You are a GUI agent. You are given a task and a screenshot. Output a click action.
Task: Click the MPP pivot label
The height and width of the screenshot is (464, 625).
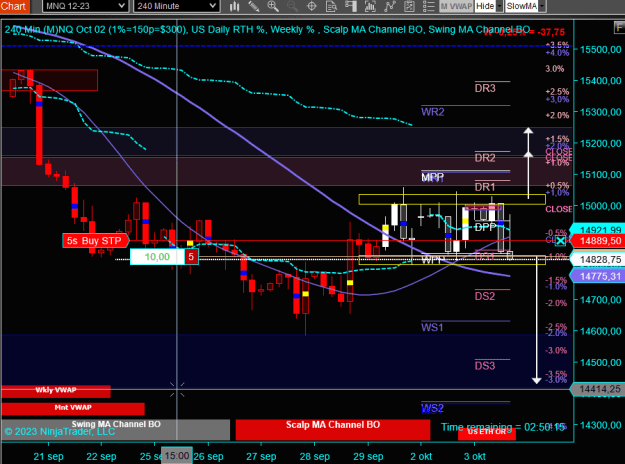tap(432, 177)
